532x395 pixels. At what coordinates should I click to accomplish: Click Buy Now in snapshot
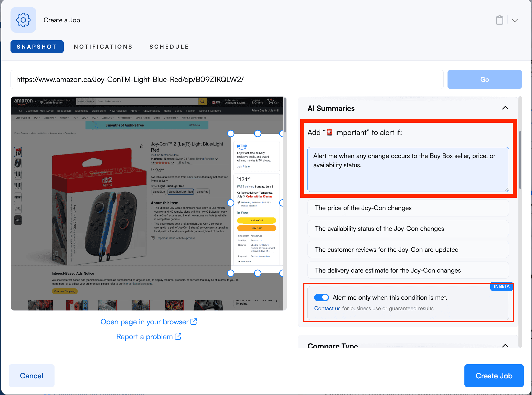[x=257, y=228]
